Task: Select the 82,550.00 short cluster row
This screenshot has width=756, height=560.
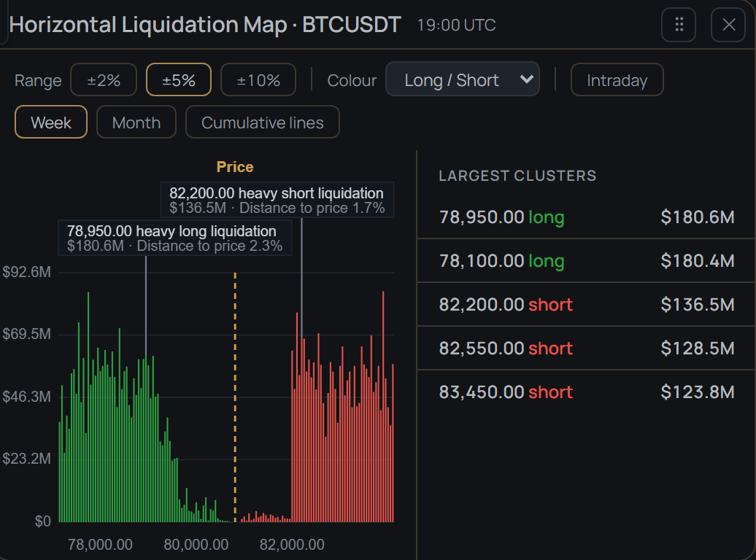Action: pyautogui.click(x=586, y=349)
